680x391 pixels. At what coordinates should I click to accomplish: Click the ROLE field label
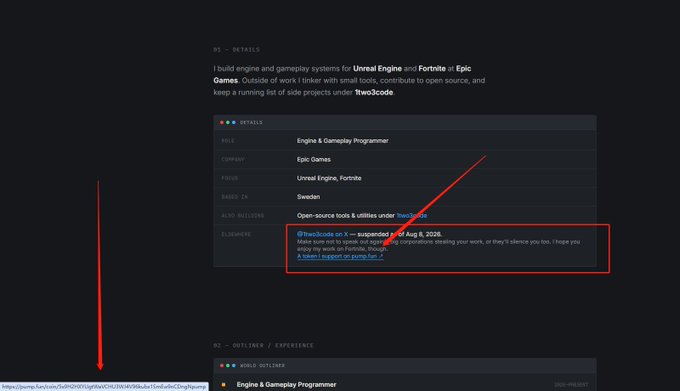click(x=228, y=141)
